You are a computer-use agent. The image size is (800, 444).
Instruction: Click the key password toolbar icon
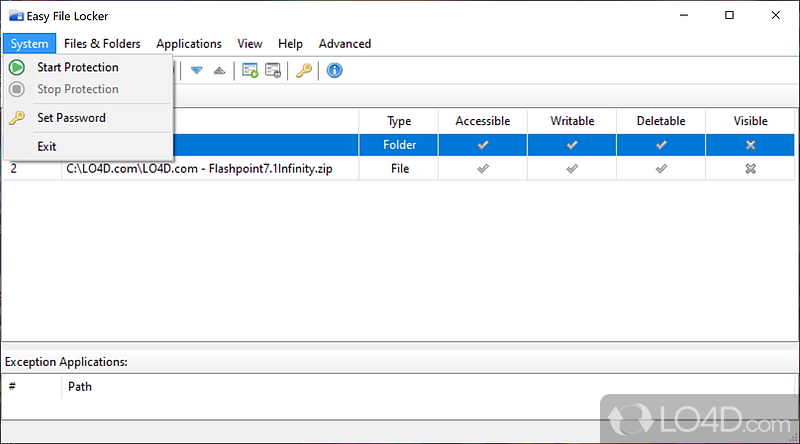[x=304, y=70]
